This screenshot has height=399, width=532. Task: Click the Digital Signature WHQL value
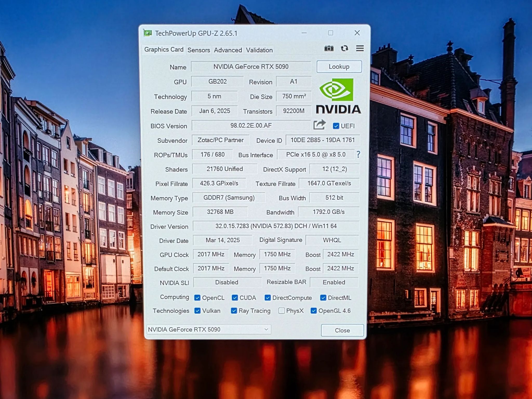[x=332, y=240]
